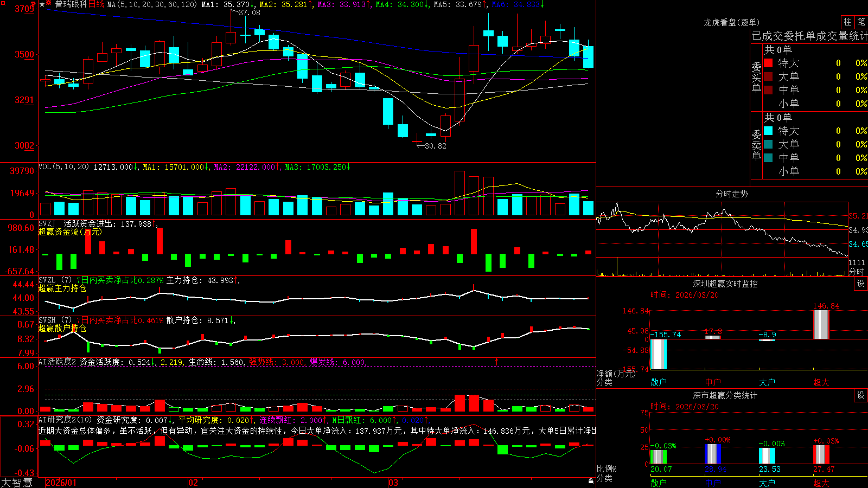
Task: Click the 超赢资金流(万元) label
Action: [69, 232]
